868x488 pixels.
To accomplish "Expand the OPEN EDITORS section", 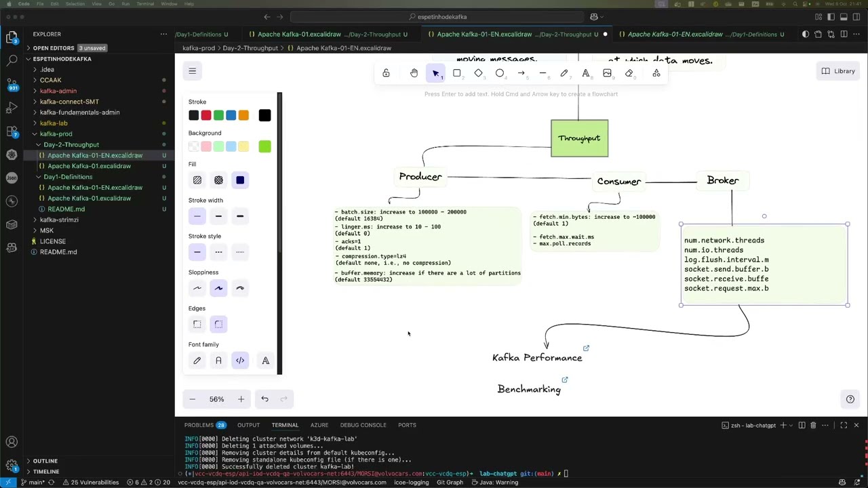I will (53, 48).
